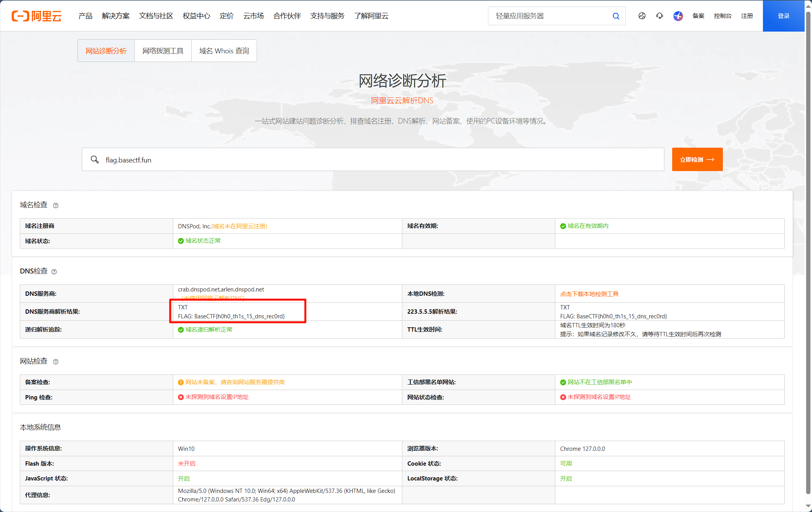Click the 域名递归解析正常 status text
Screen dimensions: 812x512
[209, 330]
